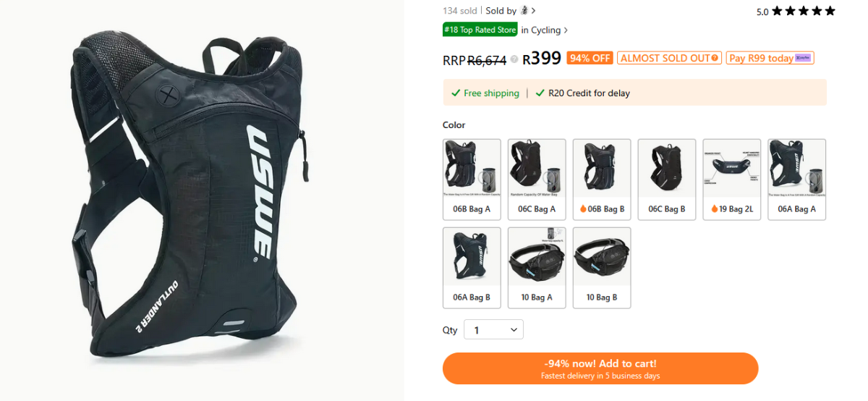The height and width of the screenshot is (401, 868).
Task: Click the Almost Sold Out help icon
Action: (x=715, y=58)
